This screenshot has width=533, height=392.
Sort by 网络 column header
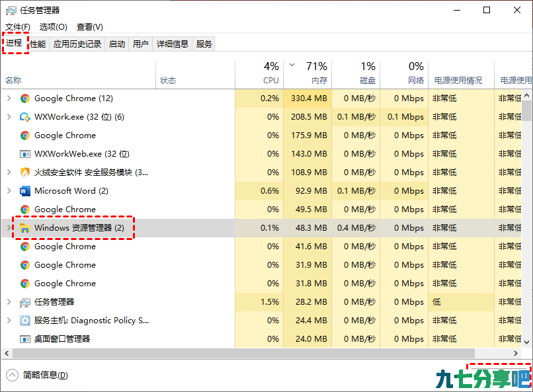pyautogui.click(x=404, y=75)
